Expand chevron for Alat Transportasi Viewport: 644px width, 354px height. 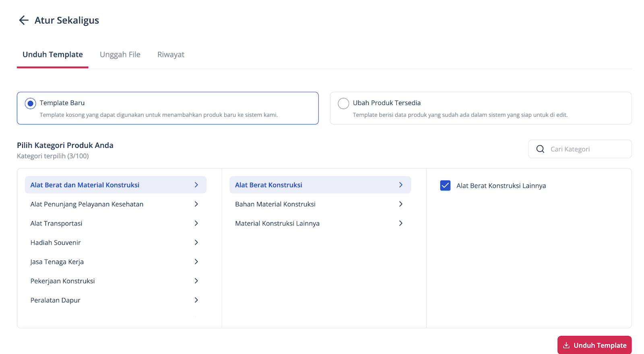pos(196,223)
